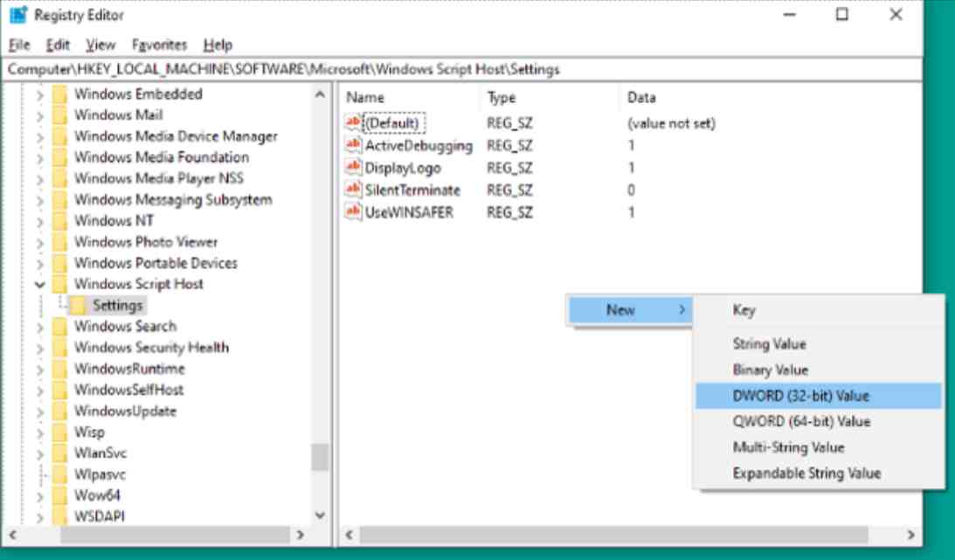Select the (Default) string value icon
The width and height of the screenshot is (955, 560).
pos(353,122)
